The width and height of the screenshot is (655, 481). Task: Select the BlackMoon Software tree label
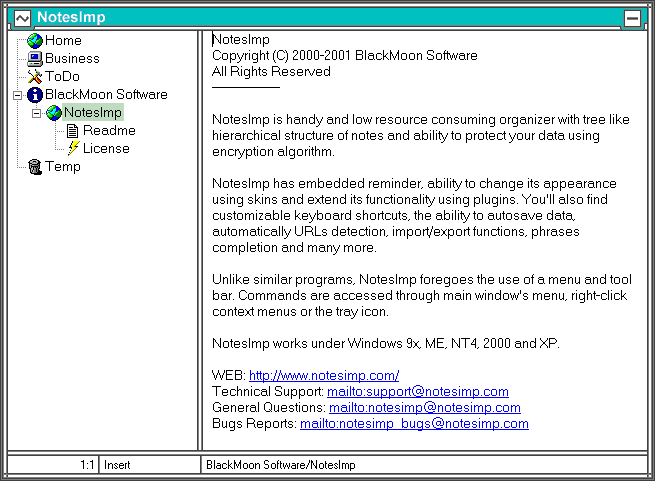pyautogui.click(x=106, y=94)
